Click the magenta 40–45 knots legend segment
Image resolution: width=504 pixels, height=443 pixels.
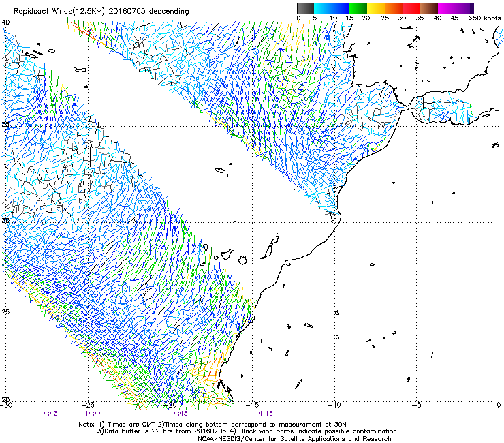click(x=447, y=8)
